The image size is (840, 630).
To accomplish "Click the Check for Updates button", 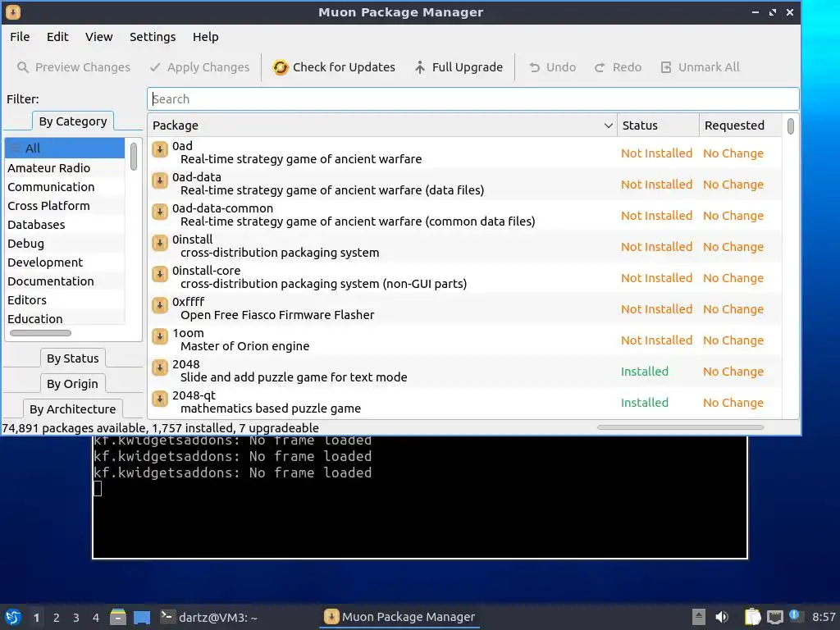I will (335, 67).
